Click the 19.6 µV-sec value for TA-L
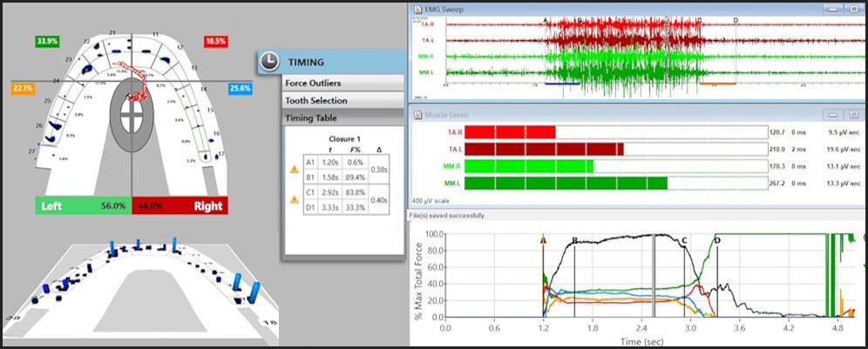This screenshot has height=349, width=868. 844,150
